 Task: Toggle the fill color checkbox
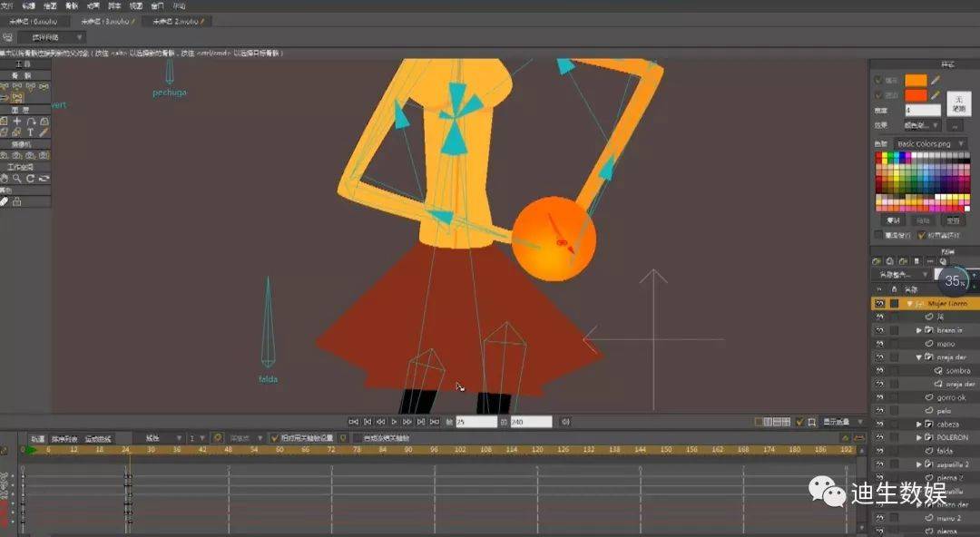click(877, 80)
